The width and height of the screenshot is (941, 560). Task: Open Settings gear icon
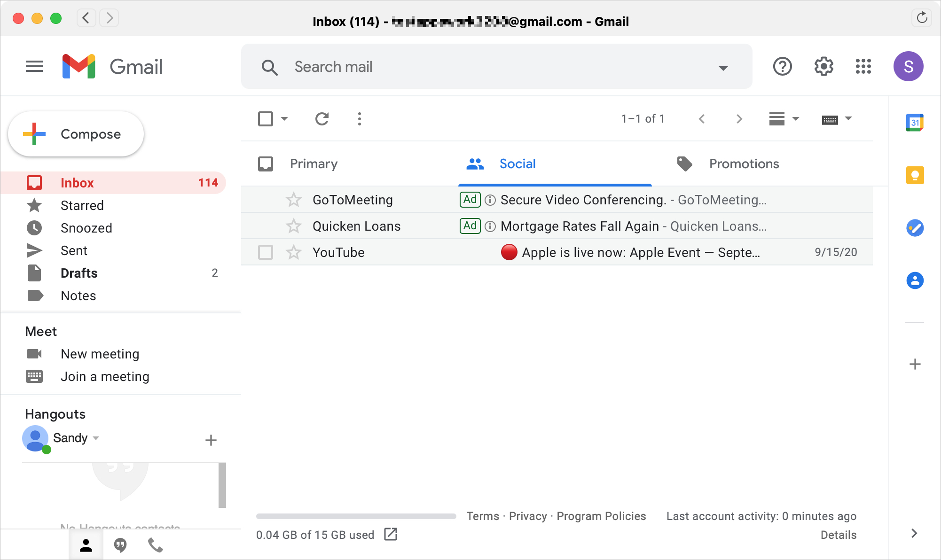coord(823,66)
